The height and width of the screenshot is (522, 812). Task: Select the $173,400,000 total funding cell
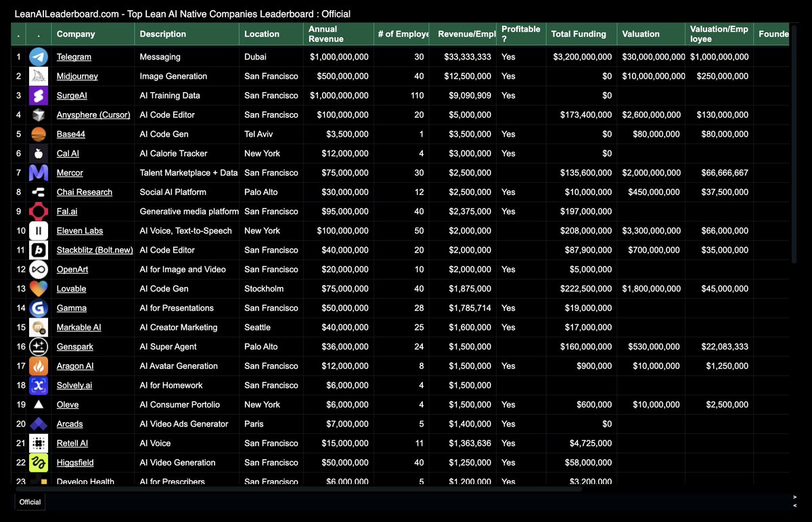581,115
